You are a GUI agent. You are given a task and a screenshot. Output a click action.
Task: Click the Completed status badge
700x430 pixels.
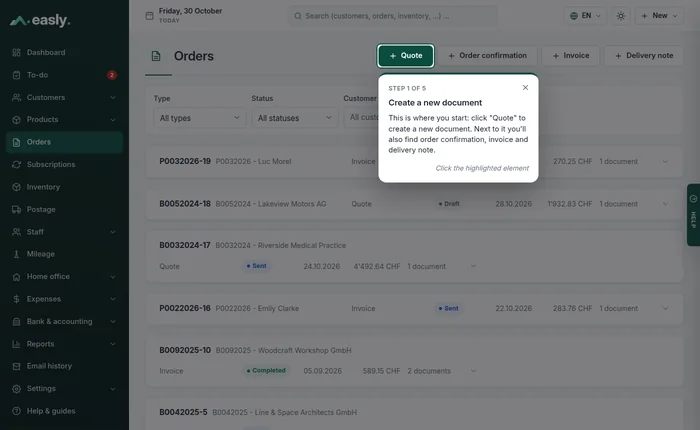tap(266, 371)
